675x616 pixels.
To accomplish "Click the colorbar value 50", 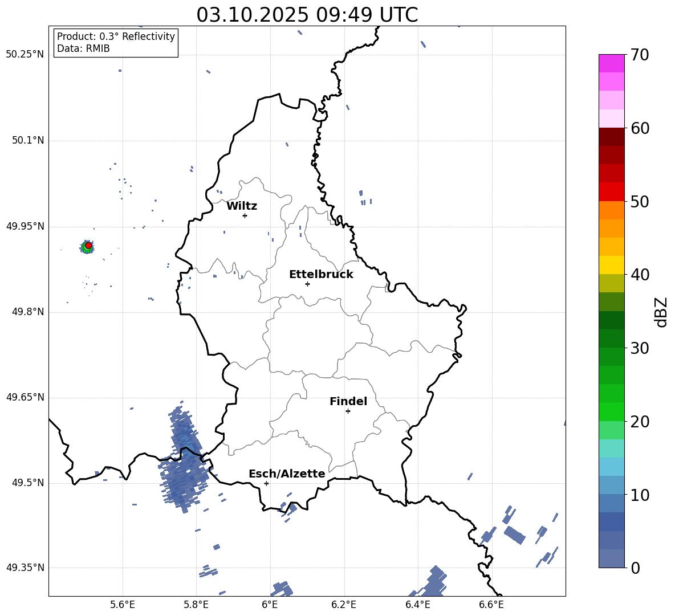I will pyautogui.click(x=640, y=201).
